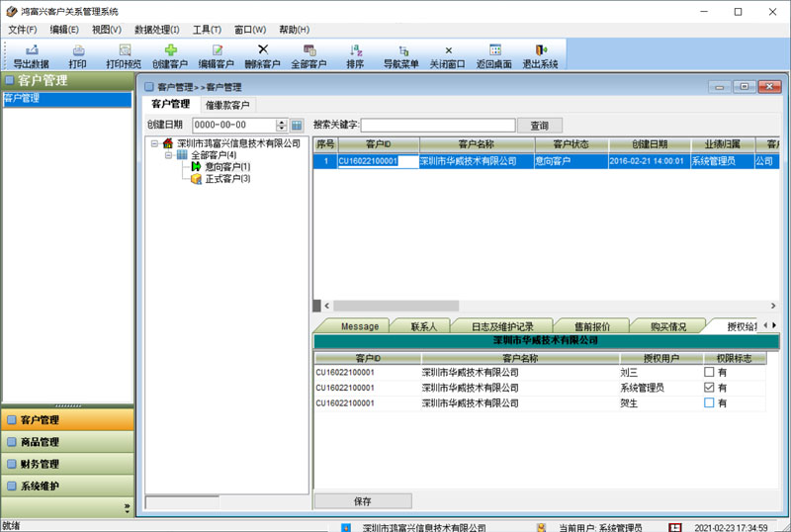Switch to the 催缴款客户 tab
This screenshot has height=532, width=791.
pos(227,105)
